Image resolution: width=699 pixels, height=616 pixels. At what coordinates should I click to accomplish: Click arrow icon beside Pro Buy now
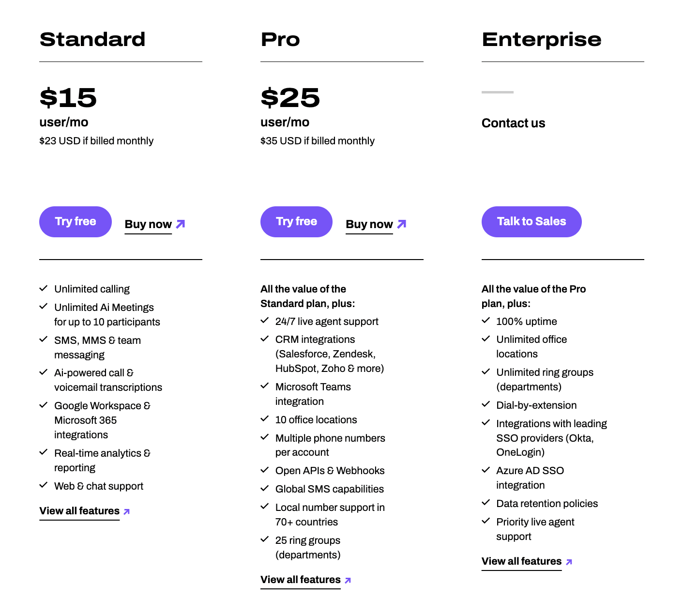coord(402,224)
